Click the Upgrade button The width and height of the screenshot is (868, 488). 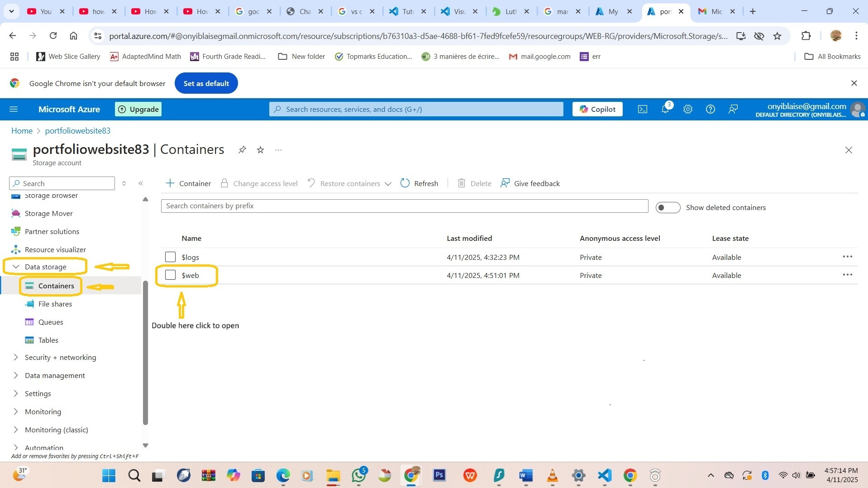(138, 109)
